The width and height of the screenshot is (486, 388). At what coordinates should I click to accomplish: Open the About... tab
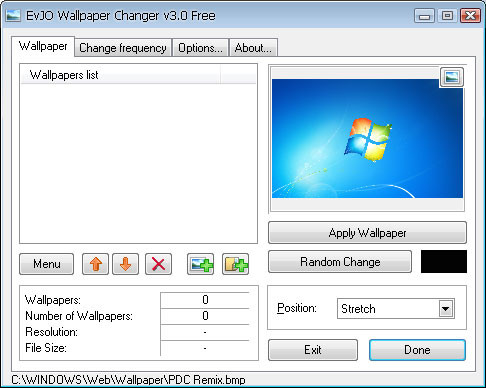click(253, 48)
